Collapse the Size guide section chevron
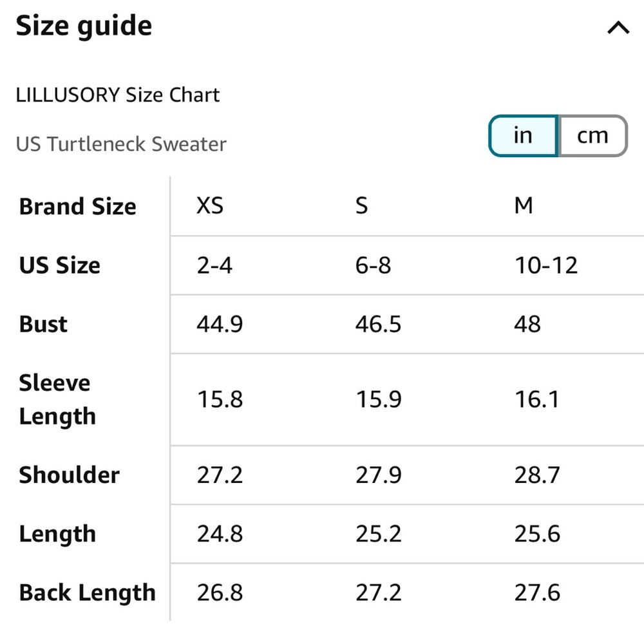This screenshot has height=644, width=644. [618, 28]
